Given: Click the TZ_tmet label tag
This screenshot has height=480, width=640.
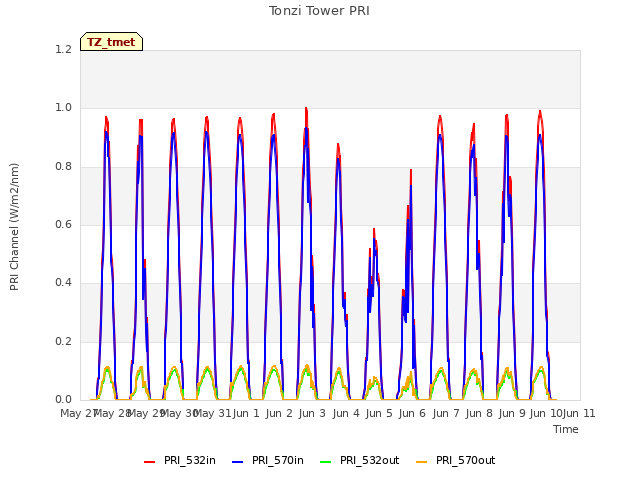Looking at the screenshot, I should pyautogui.click(x=111, y=42).
